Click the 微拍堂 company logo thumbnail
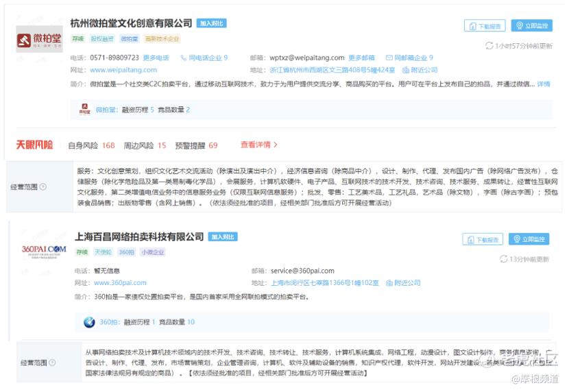 39,39
